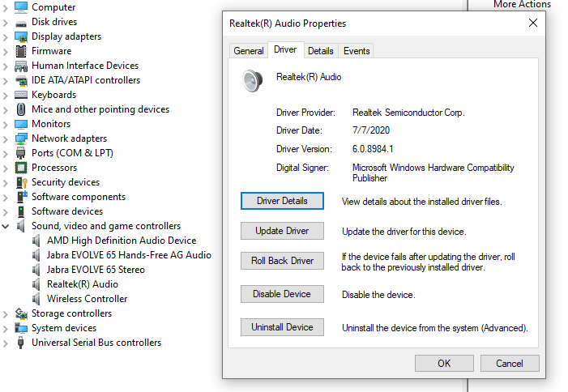Click the Universal Serial Bus controllers icon
Screen dimensions: 568x392
point(20,343)
